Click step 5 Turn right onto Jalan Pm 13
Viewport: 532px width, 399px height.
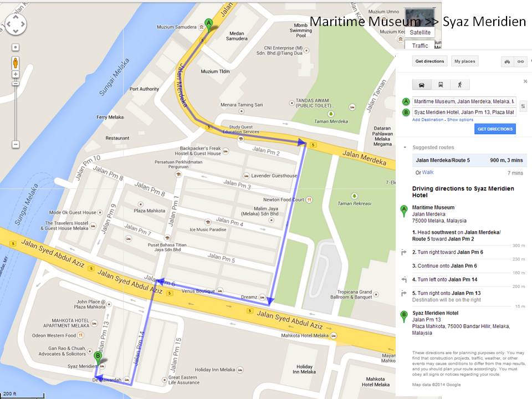(x=447, y=293)
